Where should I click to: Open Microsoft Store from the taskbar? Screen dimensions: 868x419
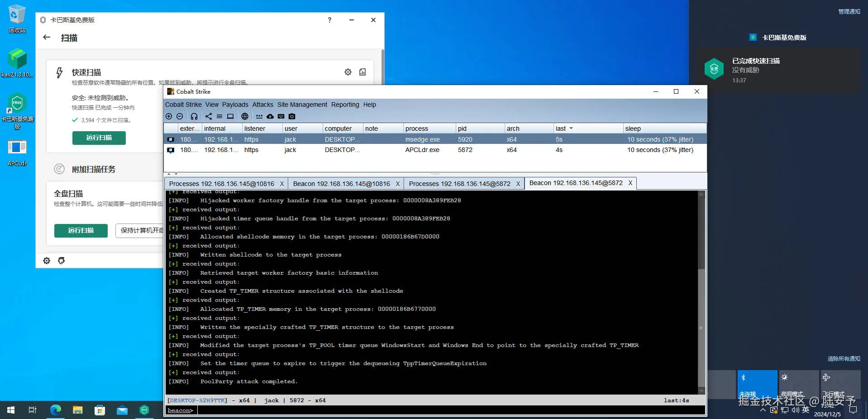[100, 410]
